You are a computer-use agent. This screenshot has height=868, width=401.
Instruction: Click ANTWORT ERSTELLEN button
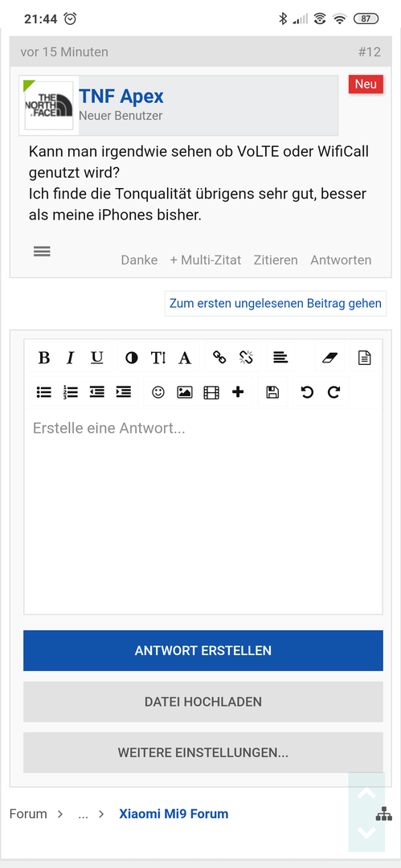point(203,650)
